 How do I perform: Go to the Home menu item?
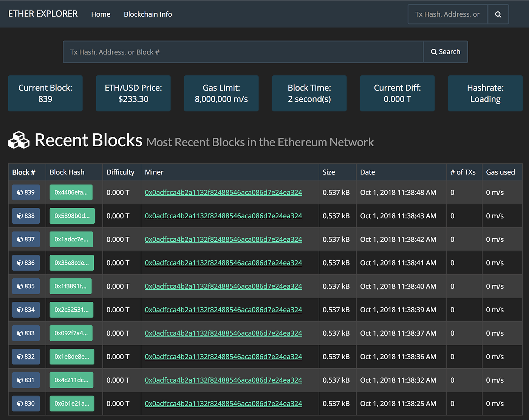point(101,14)
